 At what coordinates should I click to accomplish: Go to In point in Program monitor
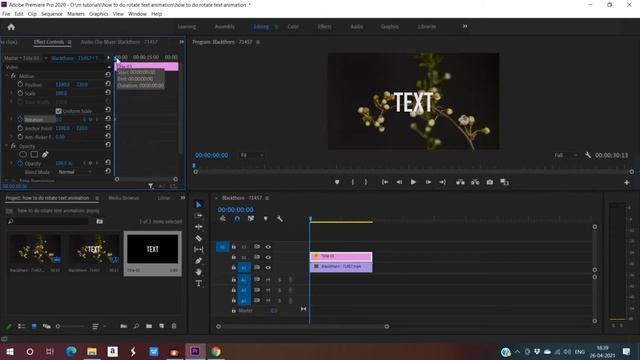[384, 182]
